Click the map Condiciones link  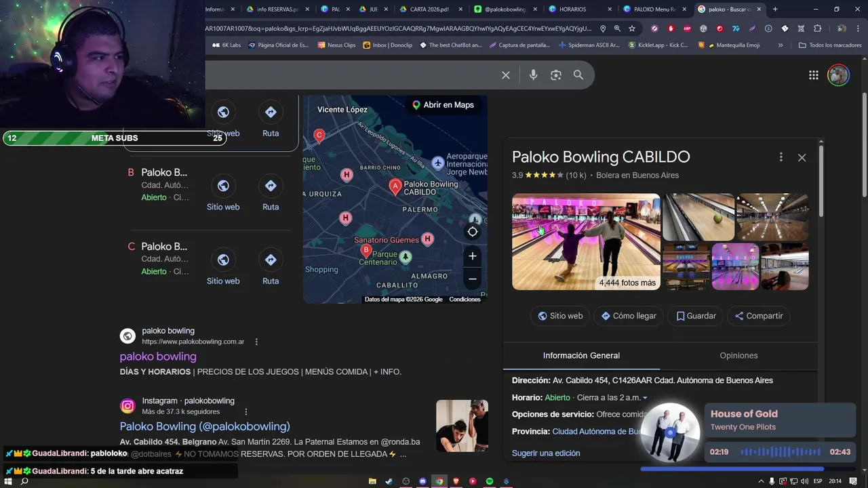[x=465, y=300]
